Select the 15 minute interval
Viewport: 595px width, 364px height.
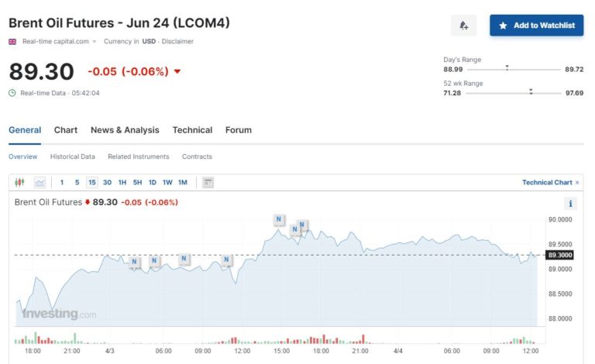92,183
